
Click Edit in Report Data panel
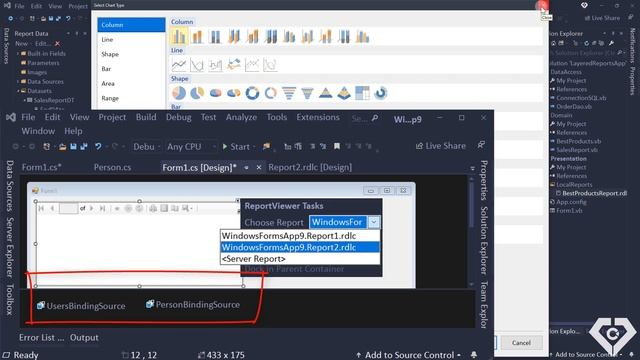(x=42, y=43)
